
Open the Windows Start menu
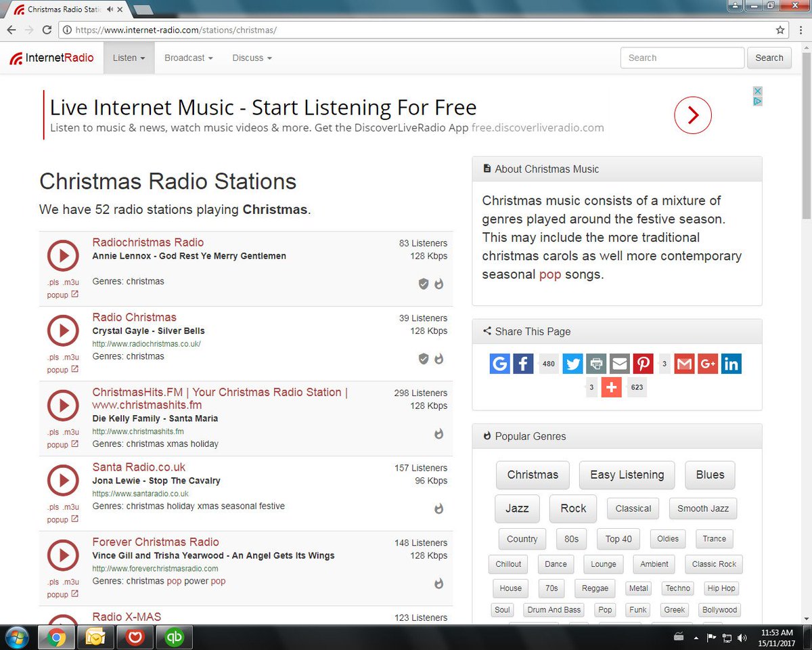(17, 638)
